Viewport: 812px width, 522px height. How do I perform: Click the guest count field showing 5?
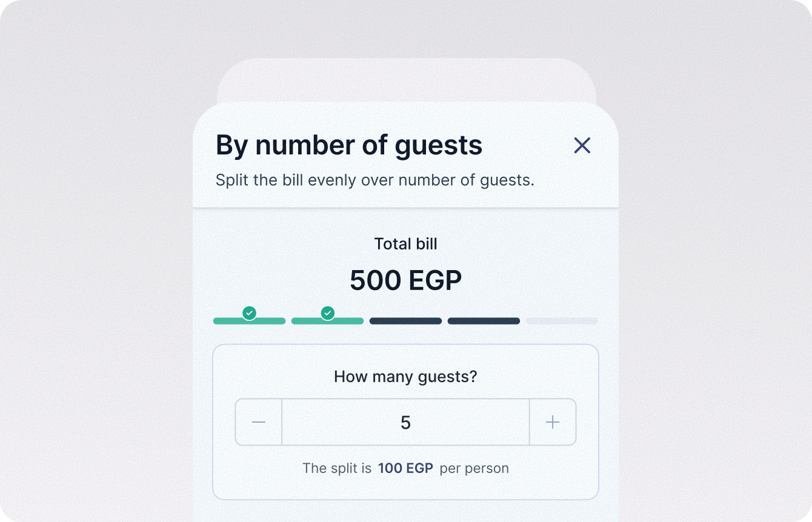tap(405, 422)
